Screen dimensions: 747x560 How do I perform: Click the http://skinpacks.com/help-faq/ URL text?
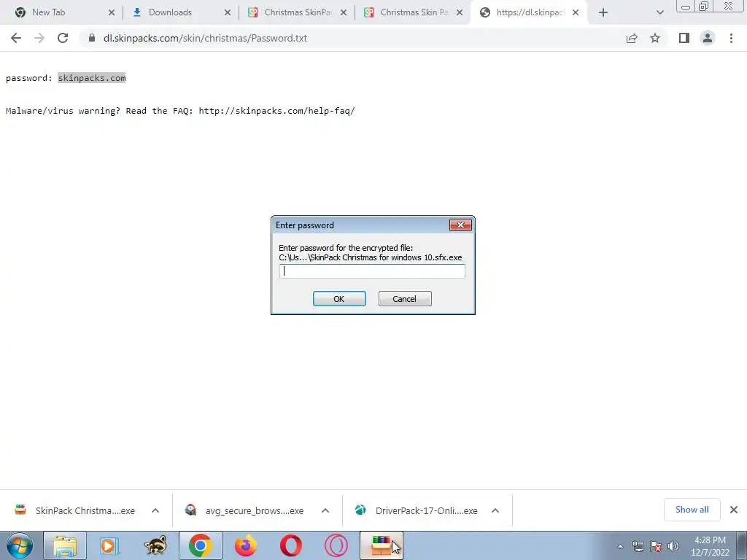tap(276, 111)
